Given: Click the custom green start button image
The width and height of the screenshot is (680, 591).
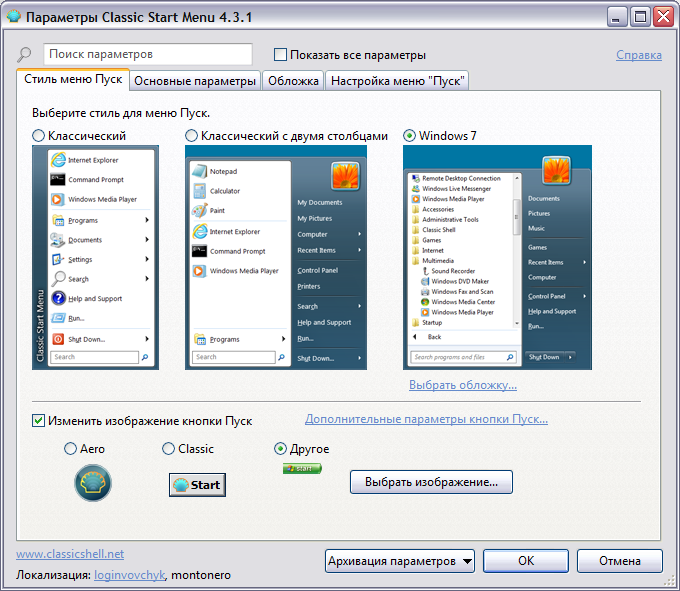Looking at the screenshot, I should tap(302, 468).
